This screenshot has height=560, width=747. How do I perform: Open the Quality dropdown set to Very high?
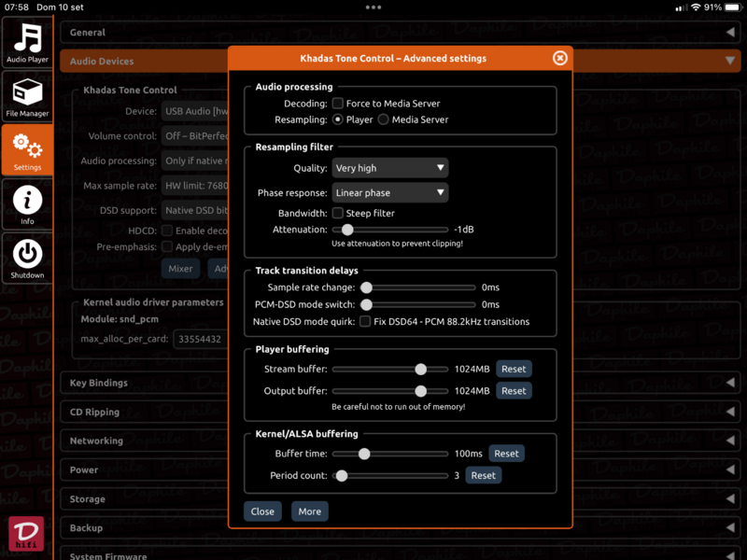click(x=390, y=168)
